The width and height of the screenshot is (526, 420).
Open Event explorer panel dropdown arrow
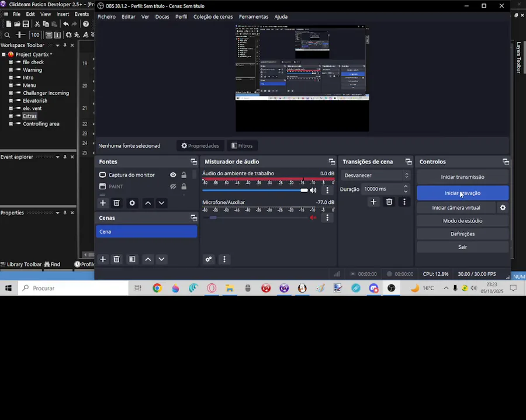click(57, 157)
